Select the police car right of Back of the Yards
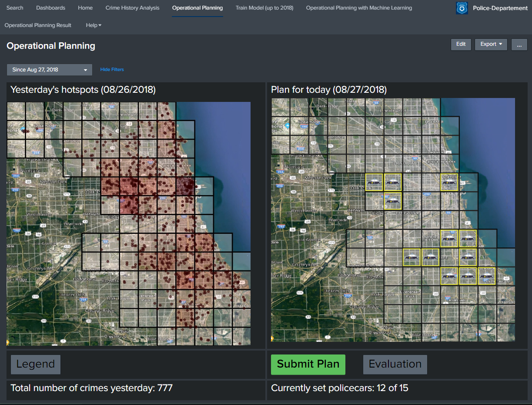The height and width of the screenshot is (405, 532). tap(449, 239)
